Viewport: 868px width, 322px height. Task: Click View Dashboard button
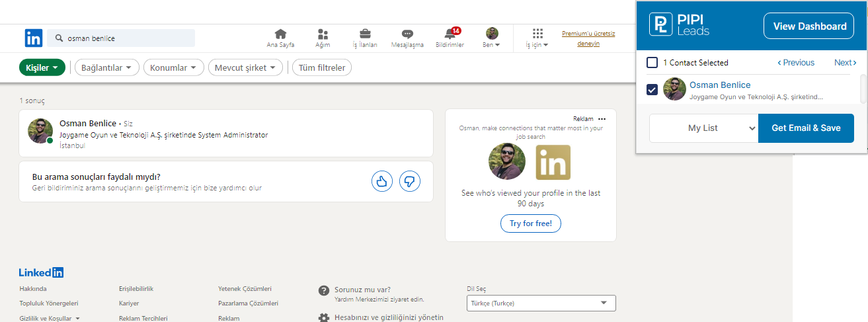click(809, 26)
